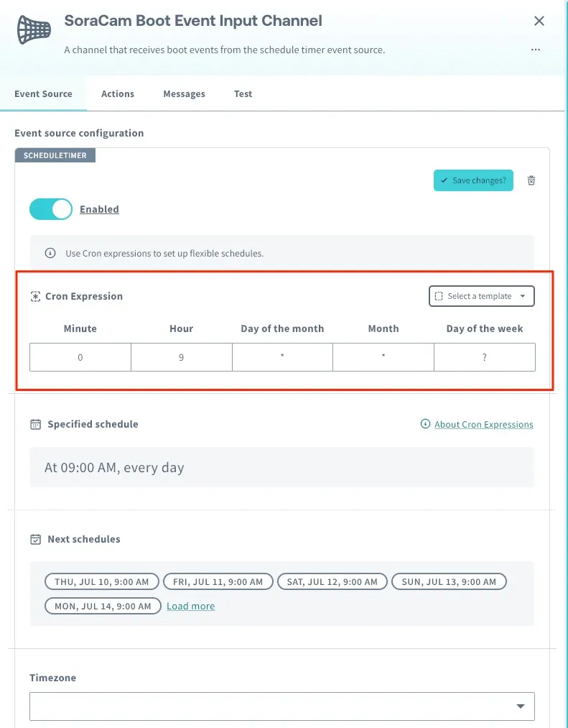Open the Select a template dropdown
568x728 pixels.
click(x=482, y=296)
